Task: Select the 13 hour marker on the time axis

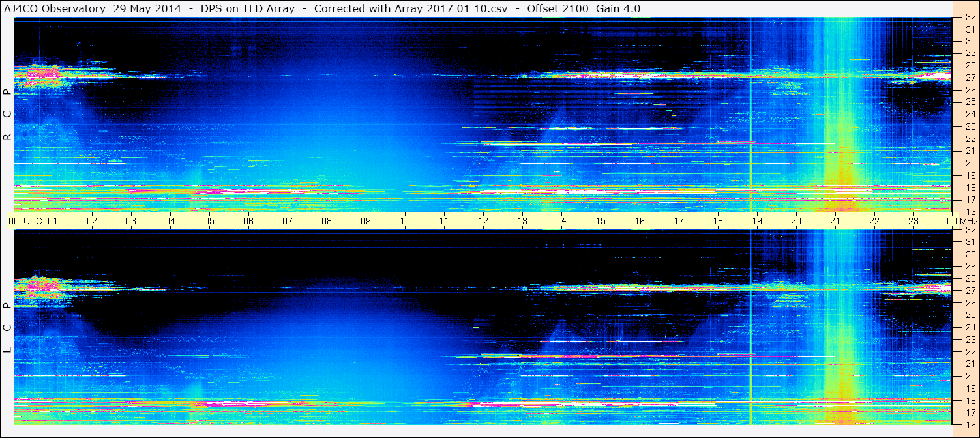Action: click(522, 221)
